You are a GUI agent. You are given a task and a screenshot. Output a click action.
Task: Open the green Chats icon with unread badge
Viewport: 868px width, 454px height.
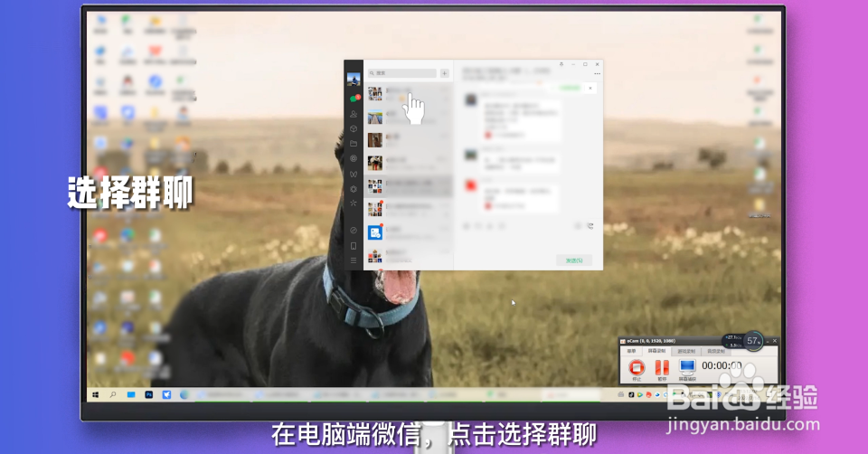coord(354,99)
